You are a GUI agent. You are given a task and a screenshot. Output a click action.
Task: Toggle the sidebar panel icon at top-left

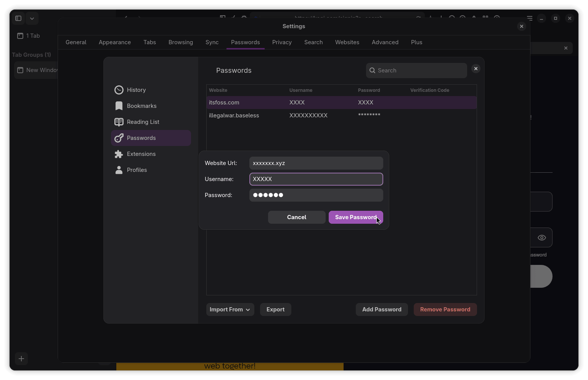[18, 18]
